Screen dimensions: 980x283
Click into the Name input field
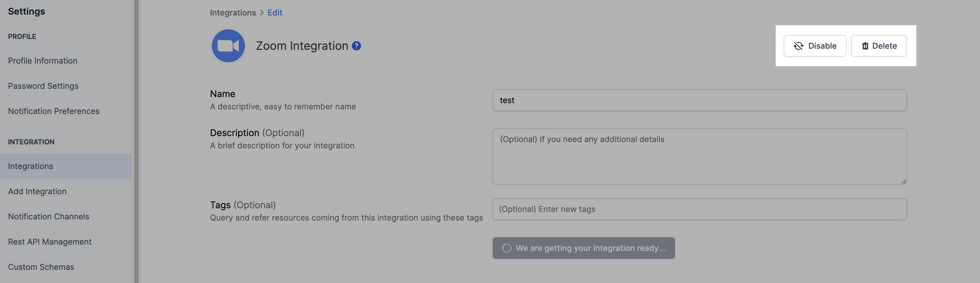(x=699, y=101)
